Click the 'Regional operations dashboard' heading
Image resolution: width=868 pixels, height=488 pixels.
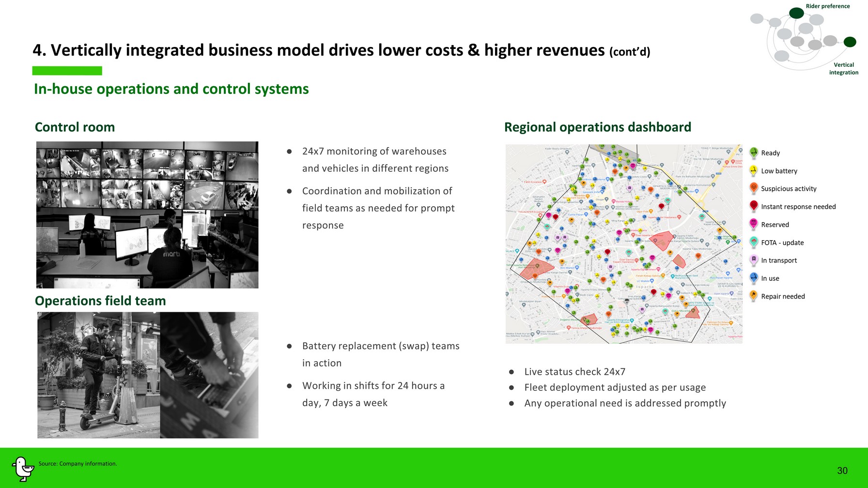coord(597,127)
